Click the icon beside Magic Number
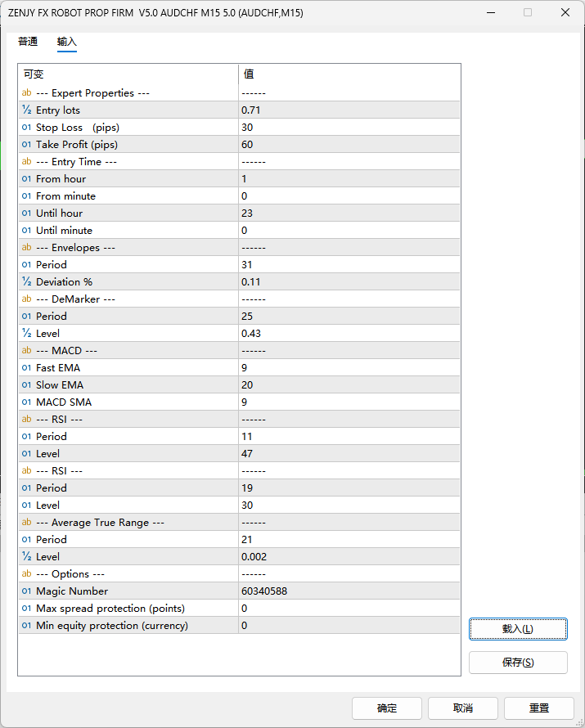 click(26, 591)
